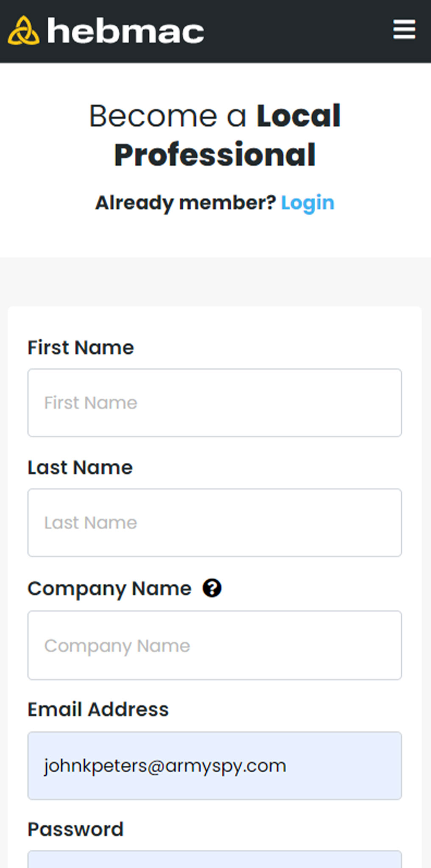Open the hamburger navigation menu
This screenshot has height=868, width=431.
click(x=403, y=30)
